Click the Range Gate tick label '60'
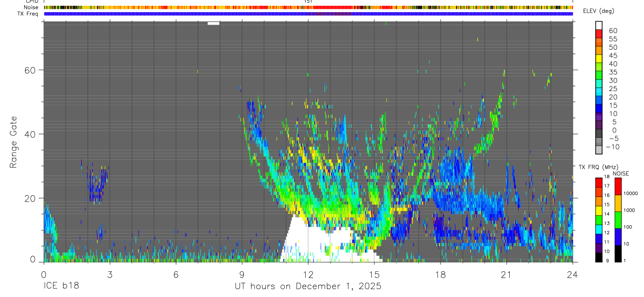Image resolution: width=644 pixels, height=297 pixels. tap(29, 70)
